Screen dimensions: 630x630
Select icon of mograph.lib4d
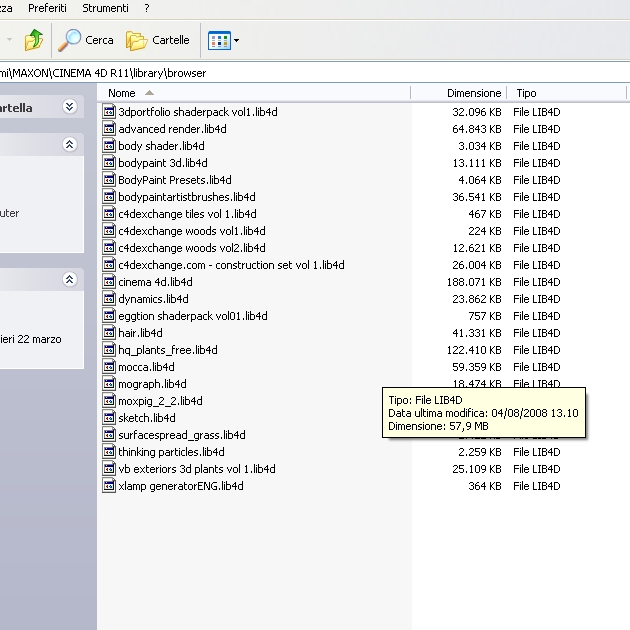click(108, 384)
